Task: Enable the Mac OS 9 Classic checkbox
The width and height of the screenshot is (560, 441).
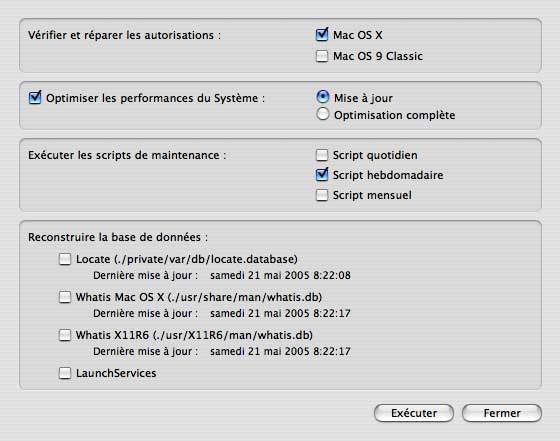Action: (322, 56)
